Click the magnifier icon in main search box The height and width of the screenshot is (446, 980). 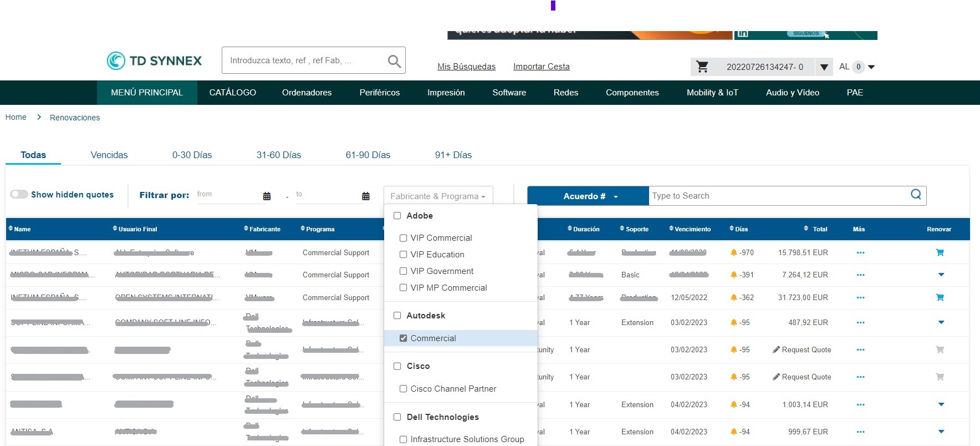coord(394,61)
